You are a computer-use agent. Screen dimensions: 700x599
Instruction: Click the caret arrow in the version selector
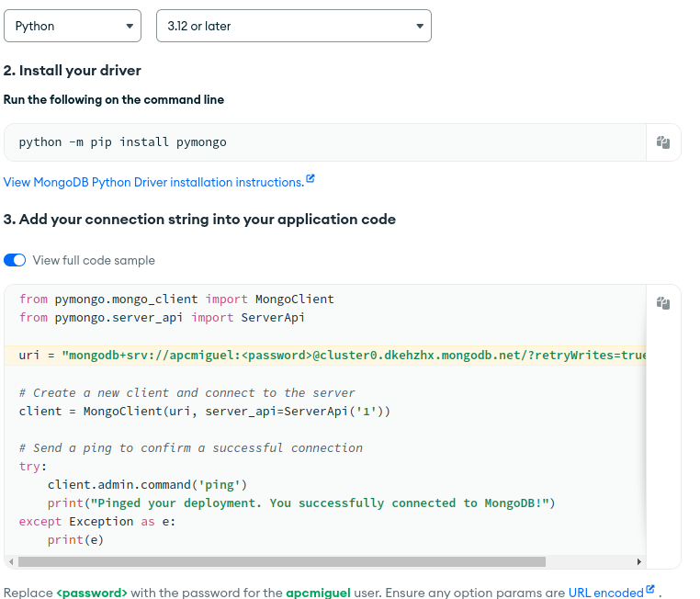pos(420,26)
